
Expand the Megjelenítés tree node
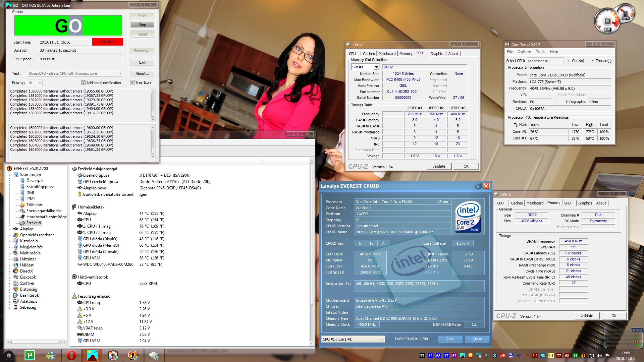[10, 247]
